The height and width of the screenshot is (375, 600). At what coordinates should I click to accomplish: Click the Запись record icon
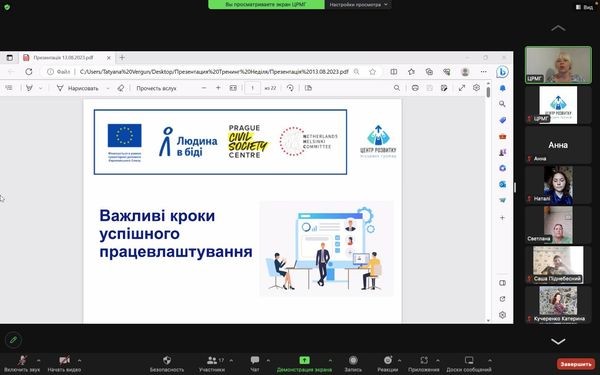pos(353,360)
